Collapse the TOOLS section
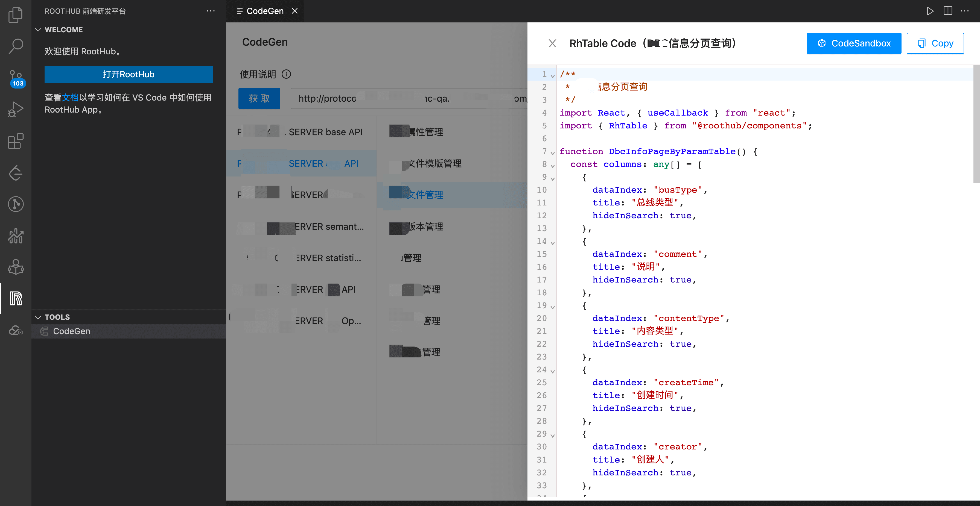 point(38,317)
